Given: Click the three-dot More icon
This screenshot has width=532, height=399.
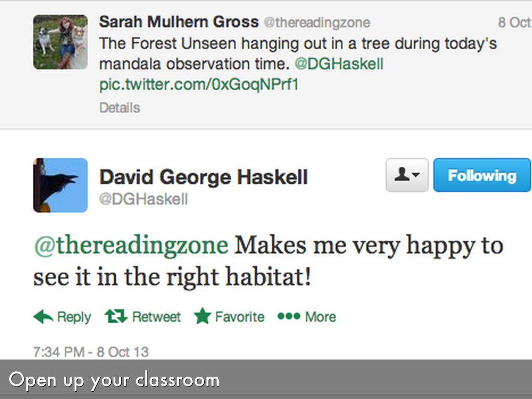Looking at the screenshot, I should tap(288, 316).
